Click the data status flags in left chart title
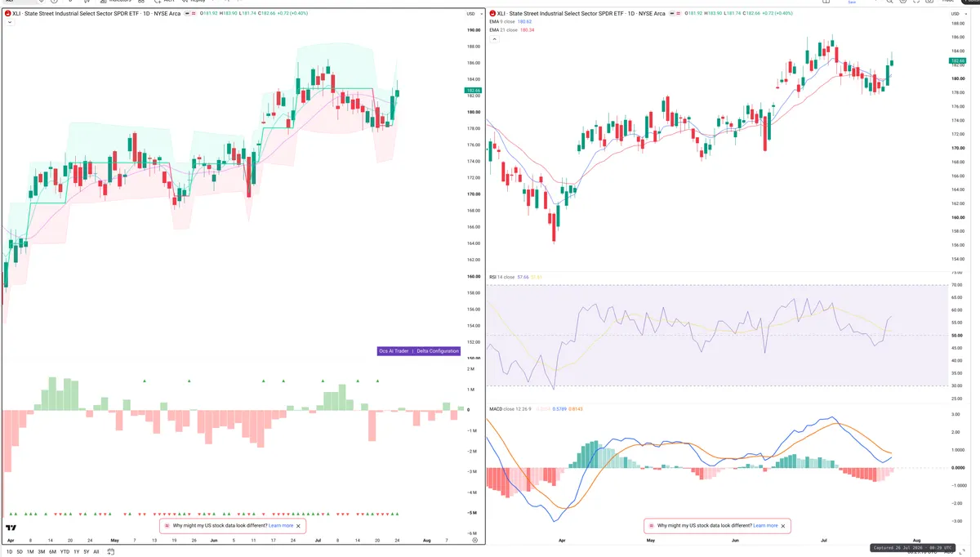 coord(189,14)
